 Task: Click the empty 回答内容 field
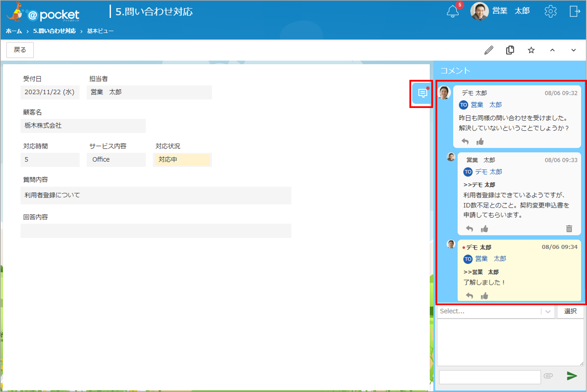(x=156, y=231)
